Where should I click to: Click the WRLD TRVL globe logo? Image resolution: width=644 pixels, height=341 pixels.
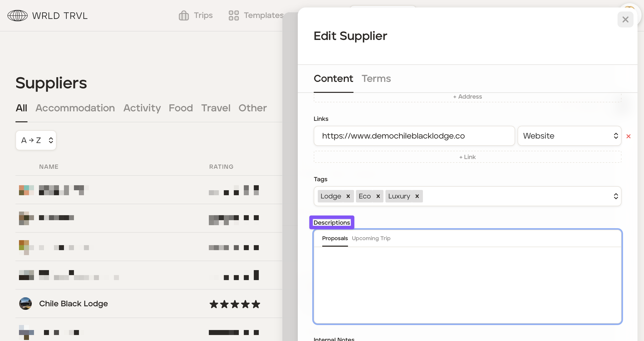pyautogui.click(x=17, y=15)
